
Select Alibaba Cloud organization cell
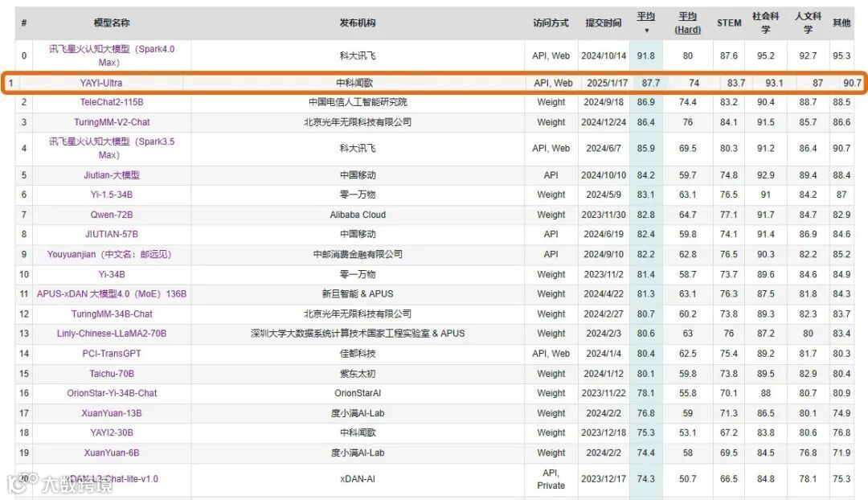click(x=358, y=215)
